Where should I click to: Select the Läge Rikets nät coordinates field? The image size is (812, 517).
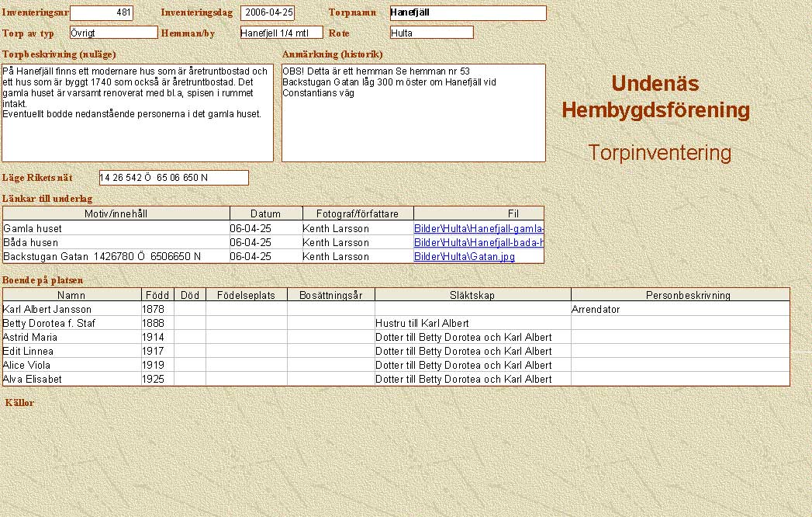[174, 178]
